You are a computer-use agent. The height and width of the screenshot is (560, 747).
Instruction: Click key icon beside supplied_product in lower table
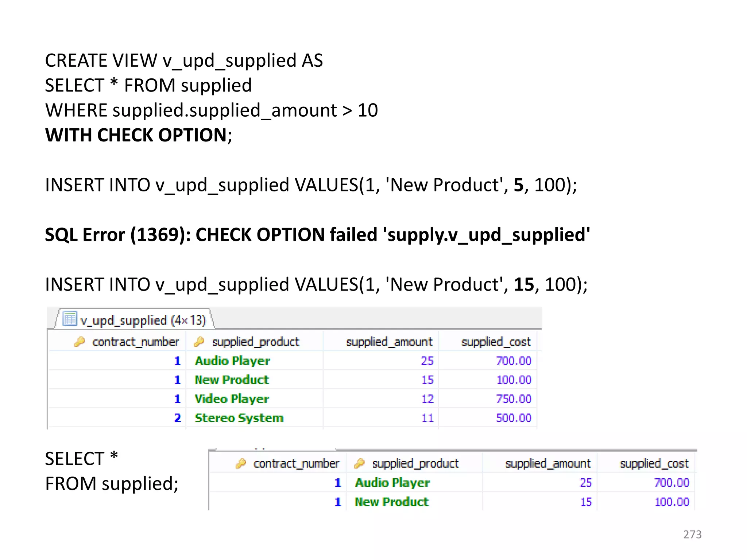click(x=359, y=463)
